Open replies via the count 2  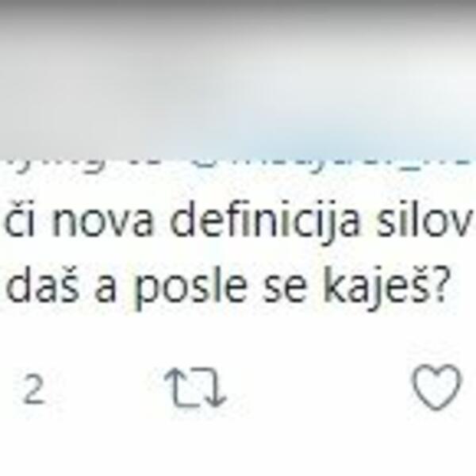tap(33, 389)
